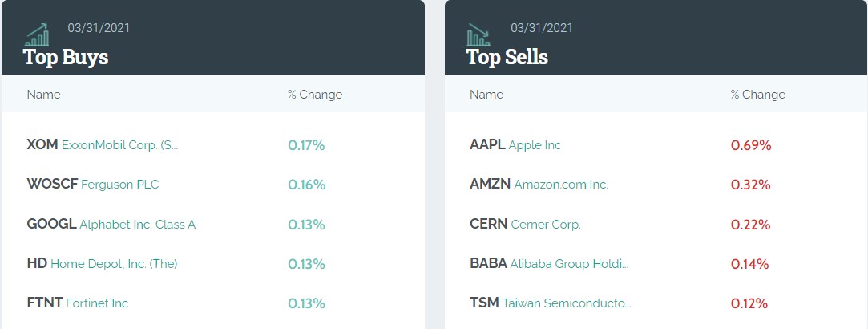Click the % Change header in Top Buys
This screenshot has height=329, width=868.
tap(315, 95)
